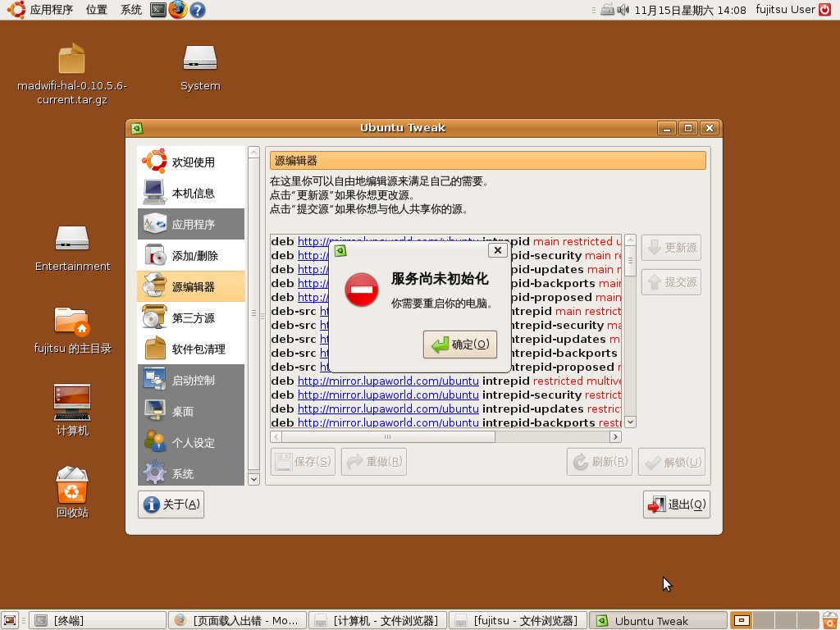Select the Entertainment drive desktop icon
Screen dimensions: 840x630
click(72, 238)
